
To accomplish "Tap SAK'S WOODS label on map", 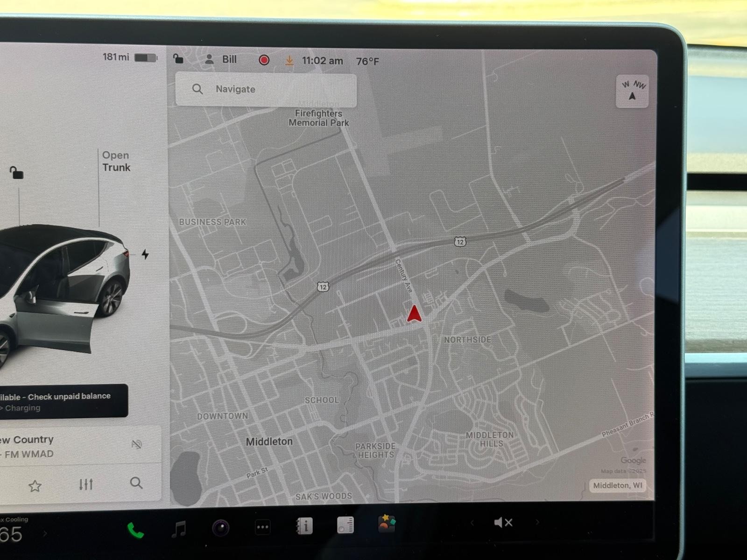I will [x=324, y=497].
